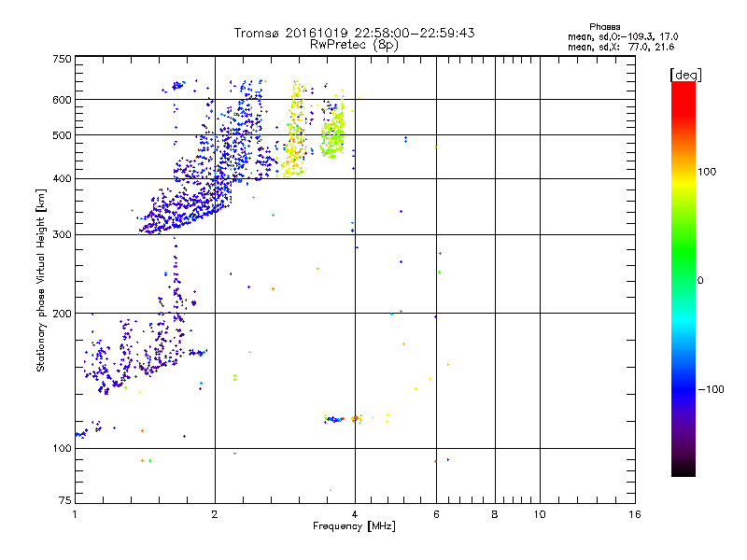
Task: Click the y-axis tick label "500"
Action: (x=62, y=135)
